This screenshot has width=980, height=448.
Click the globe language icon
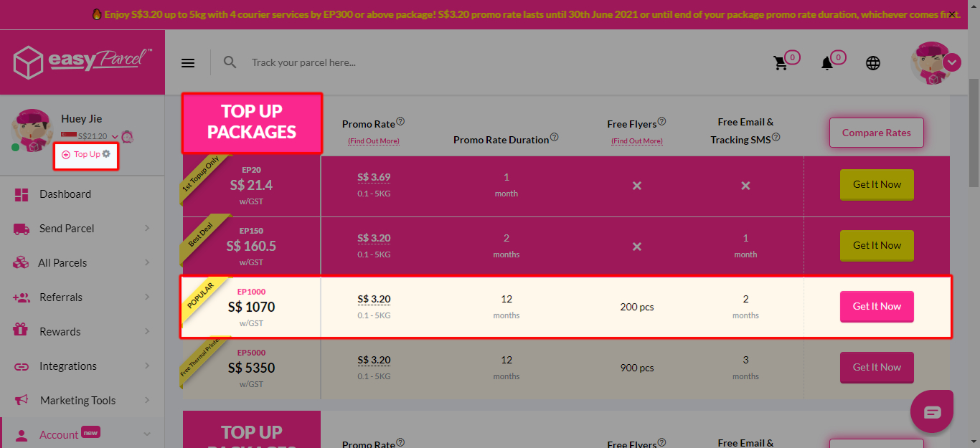(x=872, y=62)
